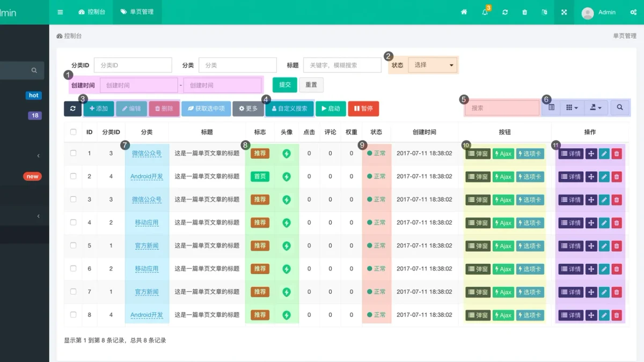Open the 状态 选择 dropdown
This screenshot has width=644, height=362.
[x=433, y=65]
